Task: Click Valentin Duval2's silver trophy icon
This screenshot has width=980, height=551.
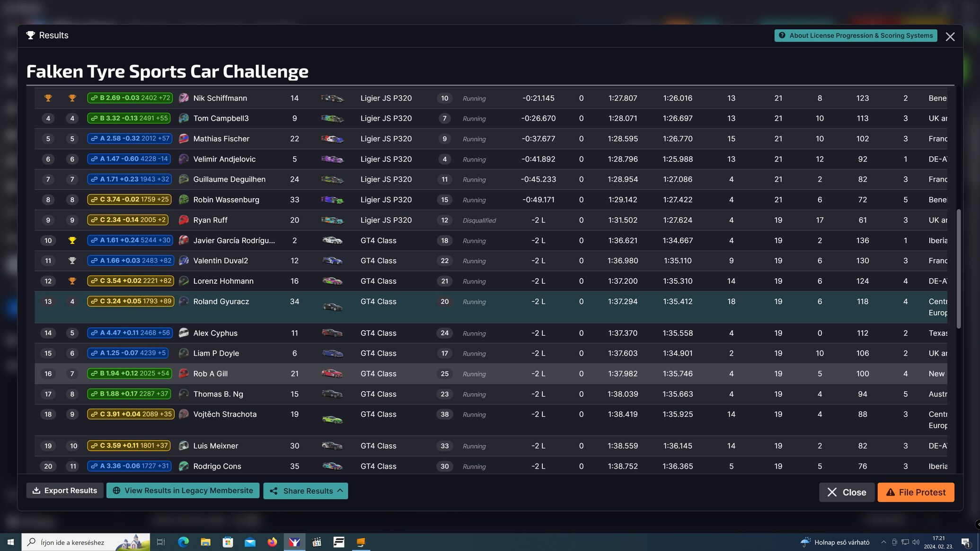Action: tap(72, 261)
